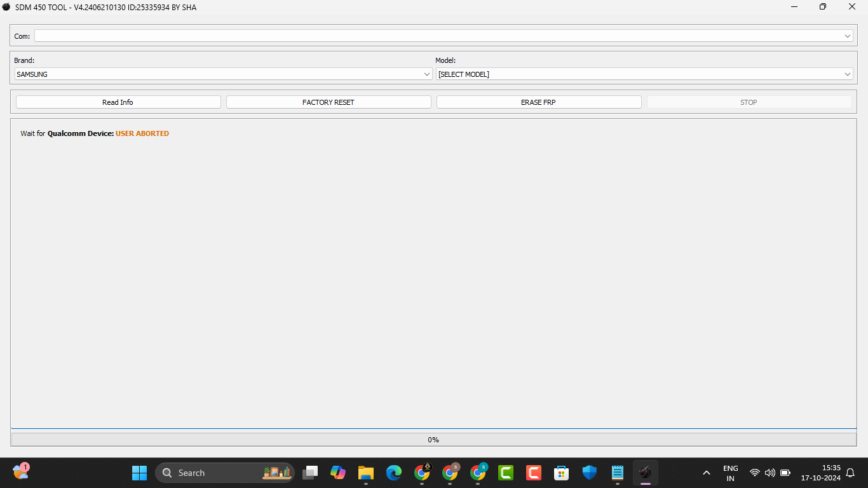Image resolution: width=868 pixels, height=488 pixels.
Task: Open the Chrome icon with dark avatar badge
Action: pyautogui.click(x=422, y=473)
